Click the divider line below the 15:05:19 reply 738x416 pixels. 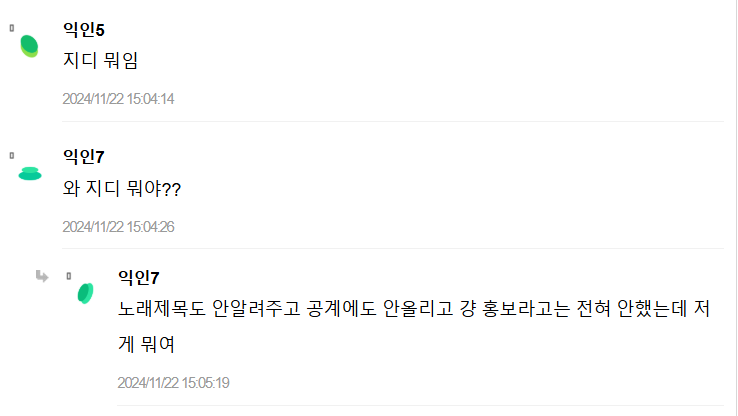(x=420, y=406)
